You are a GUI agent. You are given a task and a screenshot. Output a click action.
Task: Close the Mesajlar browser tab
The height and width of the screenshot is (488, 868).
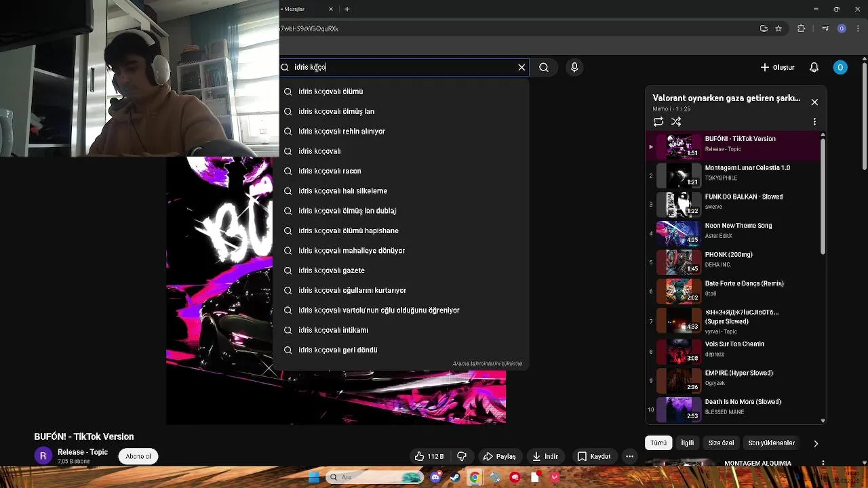(x=331, y=9)
